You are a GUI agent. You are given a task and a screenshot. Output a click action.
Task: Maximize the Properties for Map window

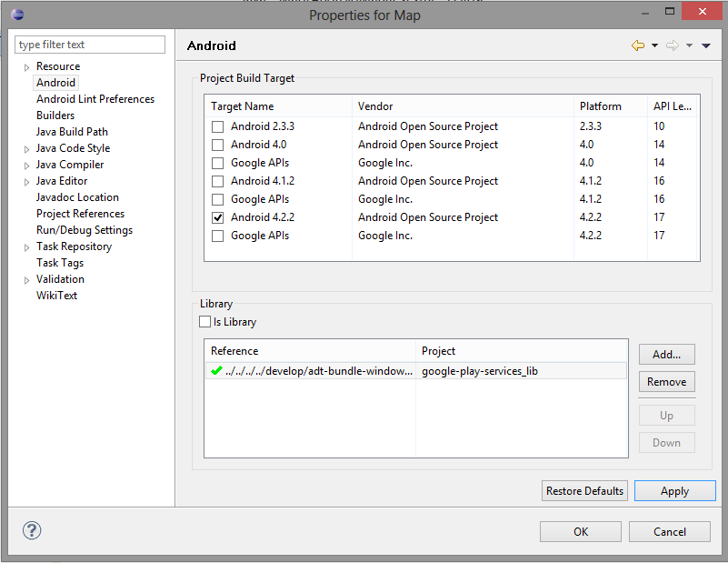click(x=670, y=11)
